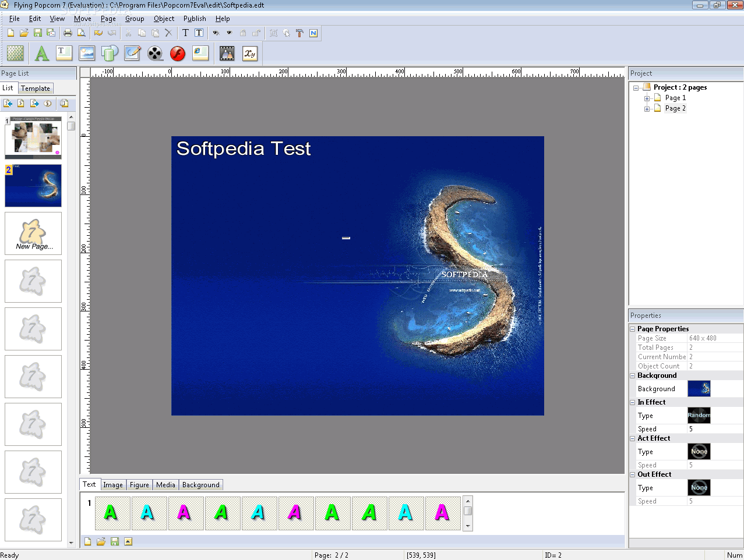Click the duplicate page icon in Page List
The width and height of the screenshot is (744, 560).
click(x=64, y=103)
